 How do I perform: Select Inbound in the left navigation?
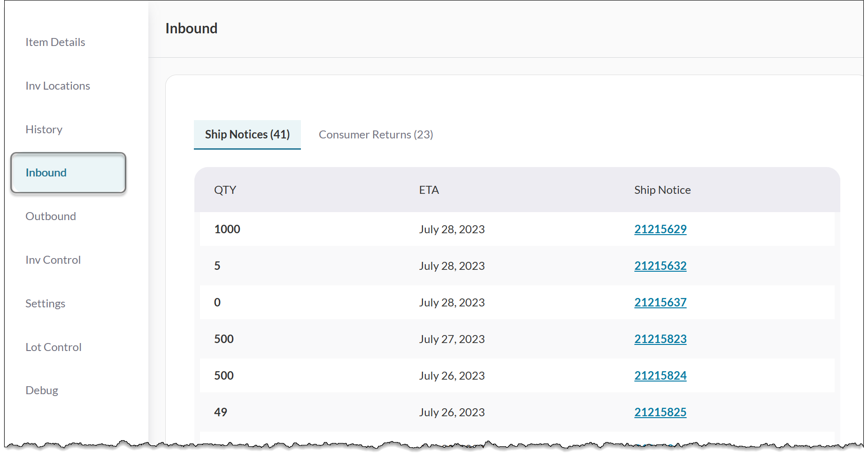[46, 173]
